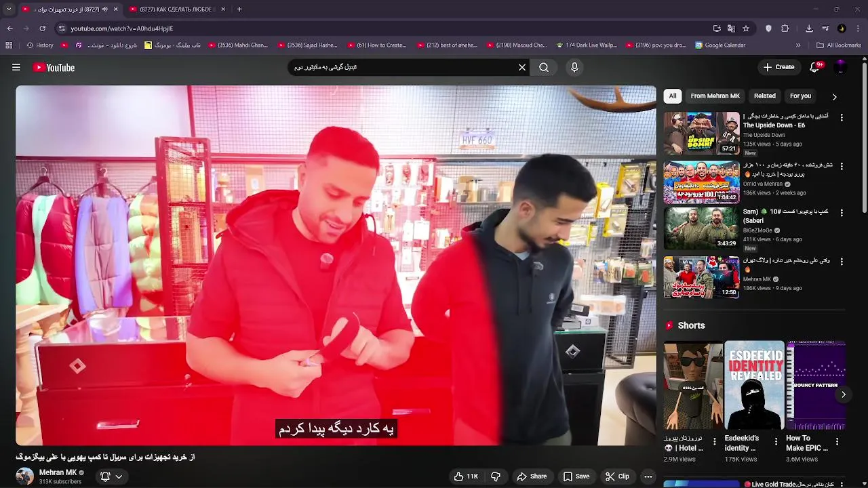This screenshot has width=868, height=488.
Task: Open The Upside Down E6 video thumbnail
Action: click(x=701, y=134)
